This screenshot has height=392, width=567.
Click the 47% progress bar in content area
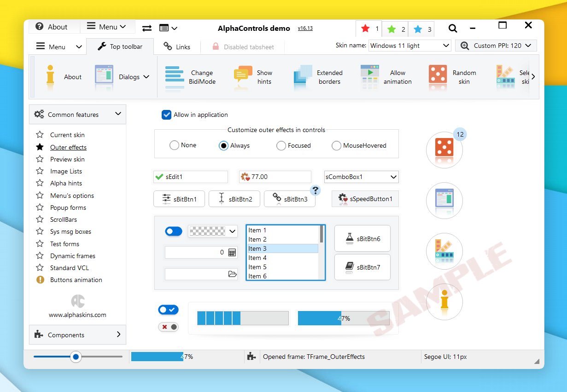click(x=344, y=318)
